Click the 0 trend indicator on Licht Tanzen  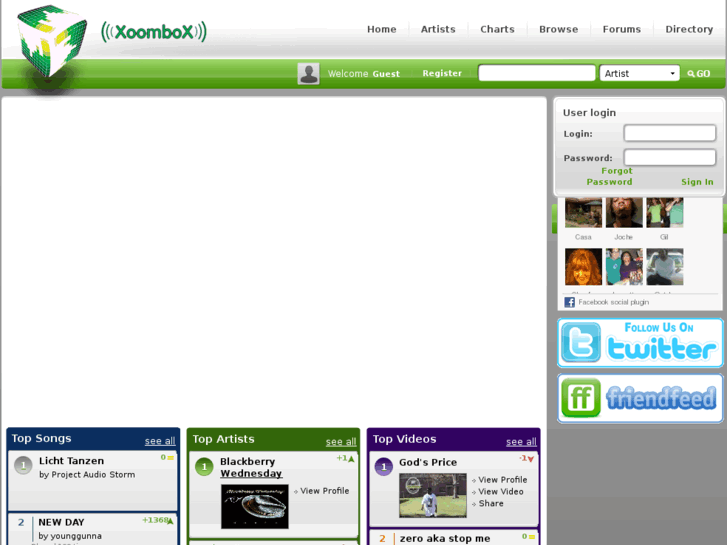click(167, 457)
